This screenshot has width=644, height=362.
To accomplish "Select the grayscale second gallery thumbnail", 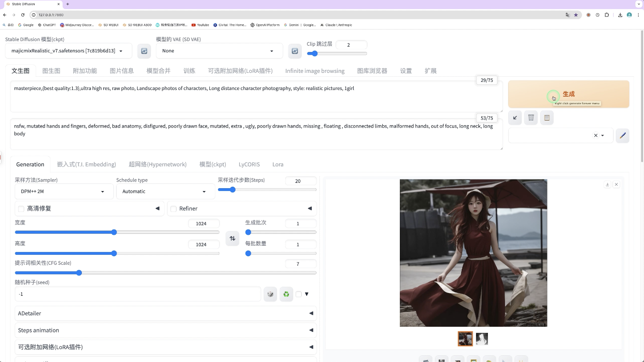I will click(482, 339).
